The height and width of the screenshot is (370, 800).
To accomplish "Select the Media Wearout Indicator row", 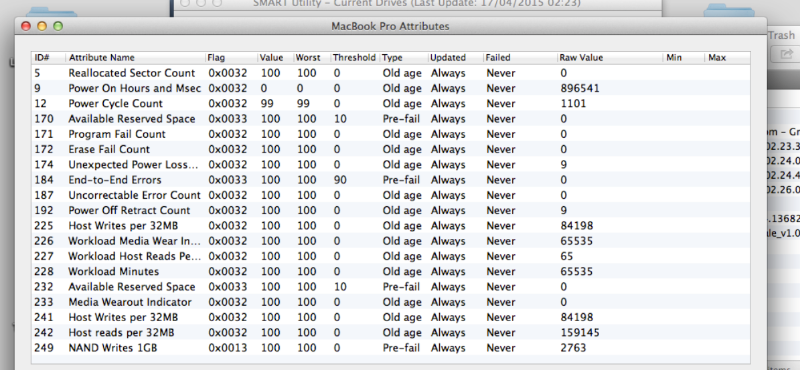I will tap(391, 302).
